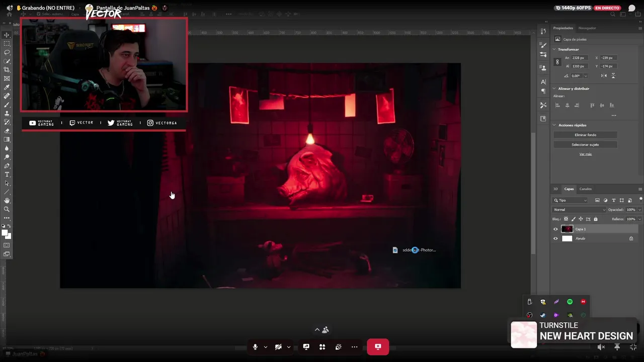Open the Propiedades panel menu
The width and height of the screenshot is (644, 362).
[639, 28]
